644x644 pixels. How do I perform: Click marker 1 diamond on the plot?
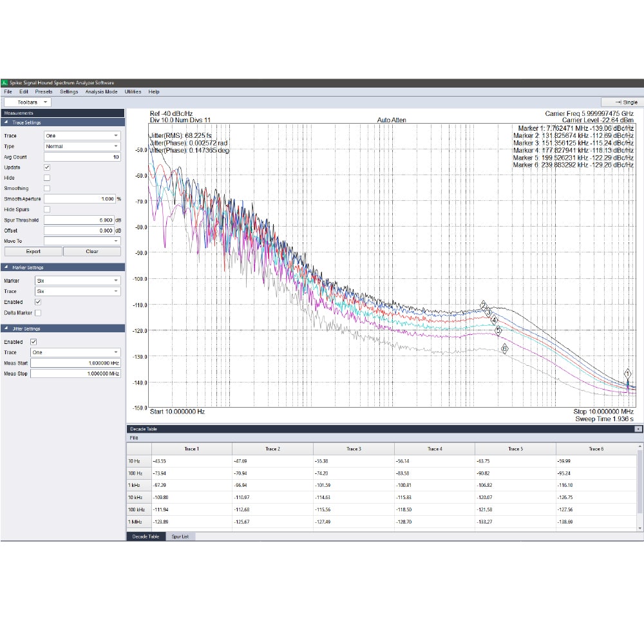click(x=627, y=374)
